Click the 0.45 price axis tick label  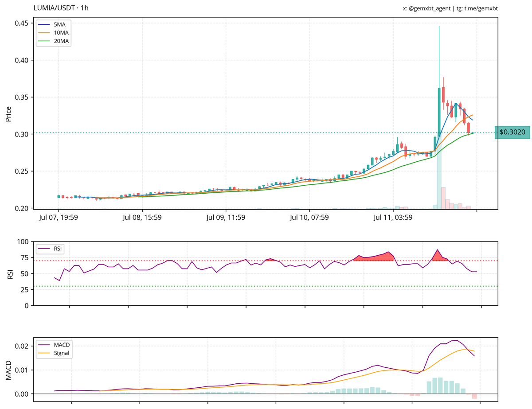pos(22,23)
